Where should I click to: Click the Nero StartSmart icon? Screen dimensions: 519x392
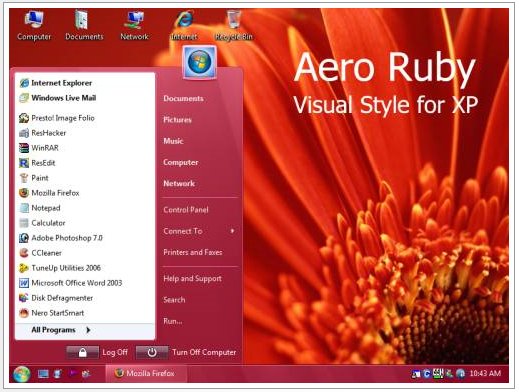[24, 313]
